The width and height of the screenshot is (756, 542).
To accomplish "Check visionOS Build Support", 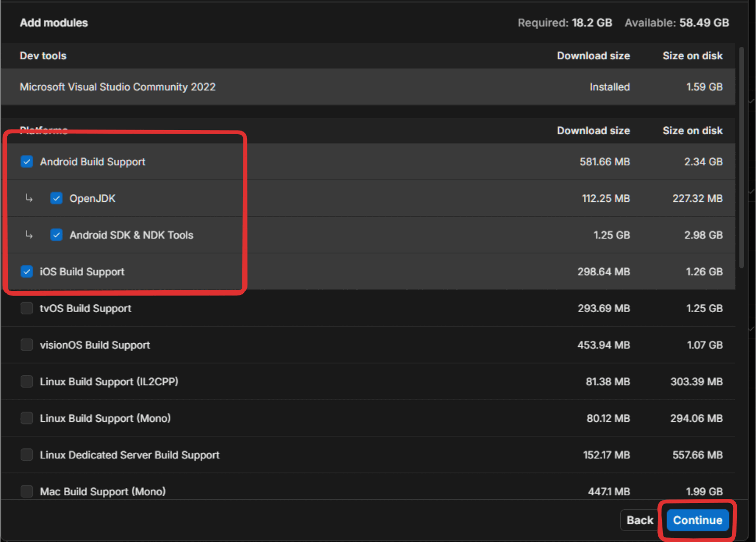I will point(27,344).
